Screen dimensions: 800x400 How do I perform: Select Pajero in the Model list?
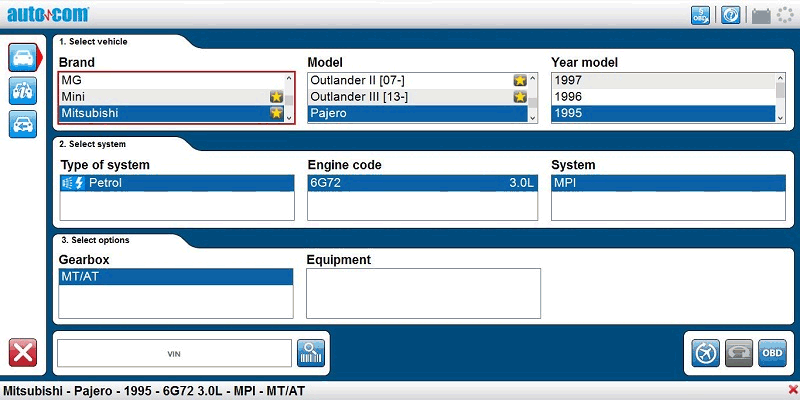click(x=418, y=113)
